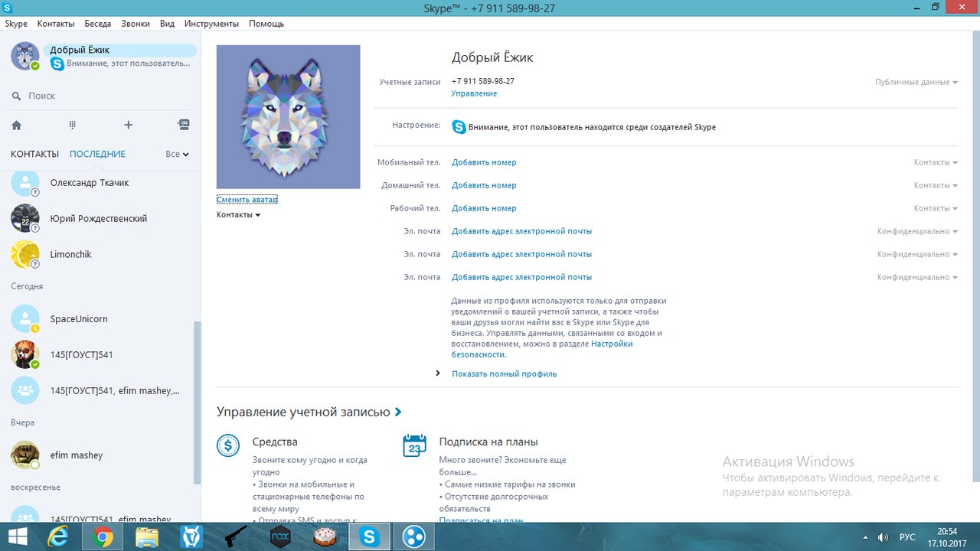Open Internet Explorer from the taskbar

pyautogui.click(x=58, y=537)
